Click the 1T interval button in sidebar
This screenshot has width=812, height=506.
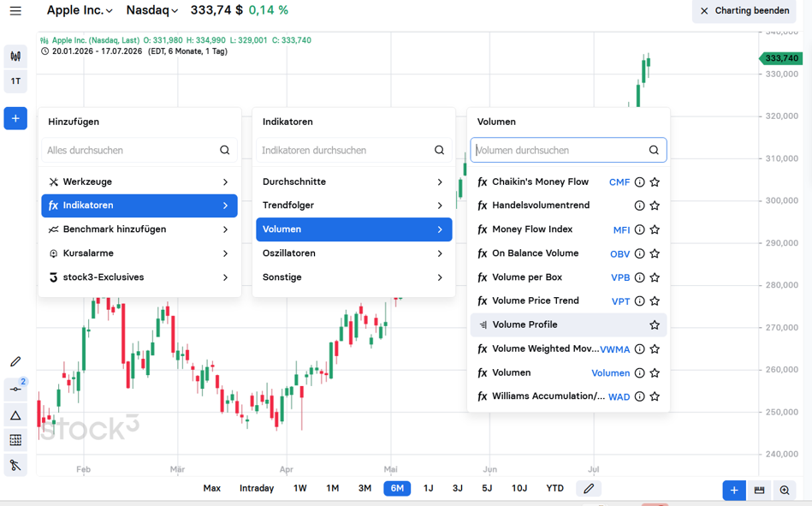[x=15, y=80]
